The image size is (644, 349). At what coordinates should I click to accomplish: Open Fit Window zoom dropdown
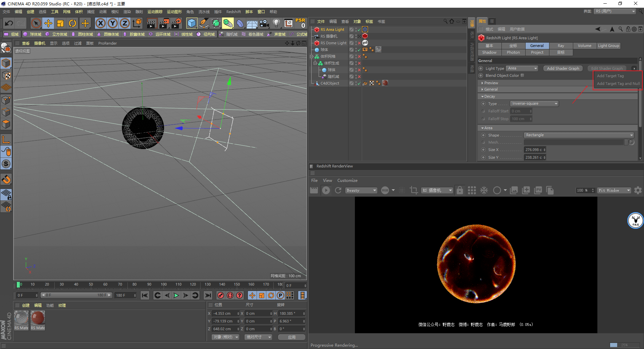click(x=614, y=190)
